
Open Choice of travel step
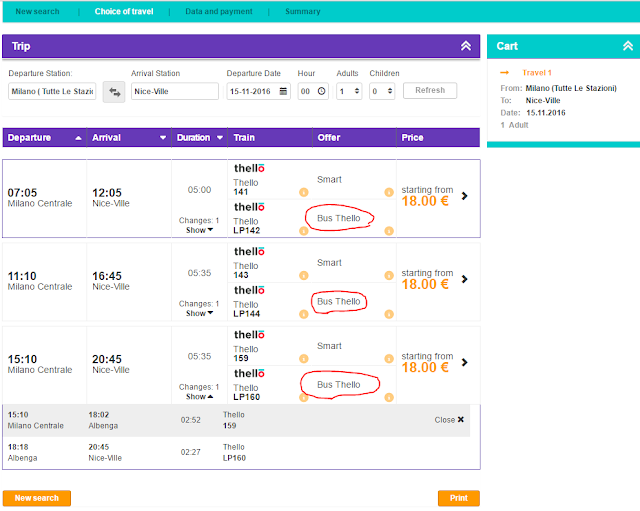click(x=124, y=11)
